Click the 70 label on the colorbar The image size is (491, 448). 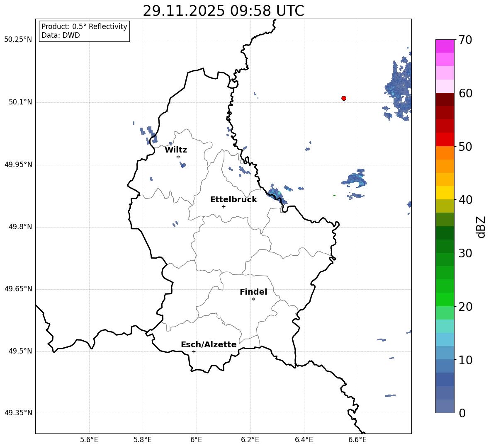pyautogui.click(x=466, y=40)
